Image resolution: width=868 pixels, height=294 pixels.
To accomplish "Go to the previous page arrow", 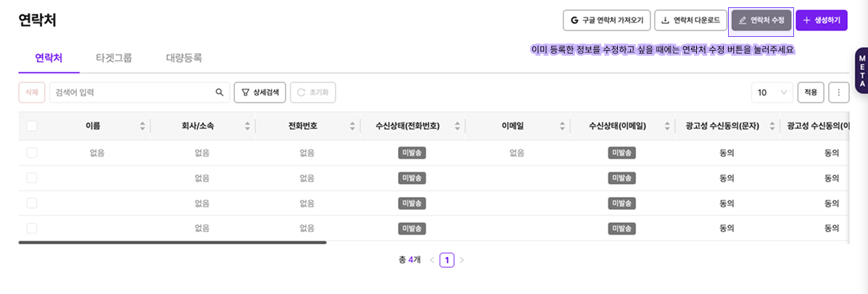I will 431,260.
